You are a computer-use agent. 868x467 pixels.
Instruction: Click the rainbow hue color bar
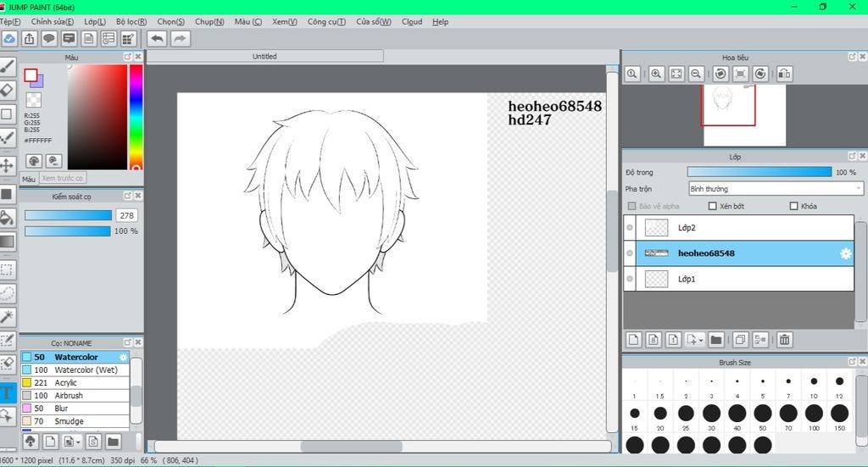click(x=136, y=117)
